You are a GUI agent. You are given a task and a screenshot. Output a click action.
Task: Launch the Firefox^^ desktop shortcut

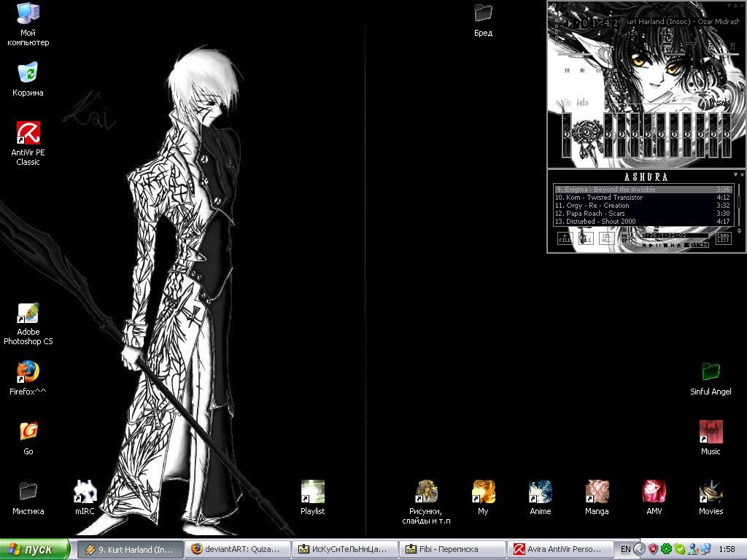(28, 378)
